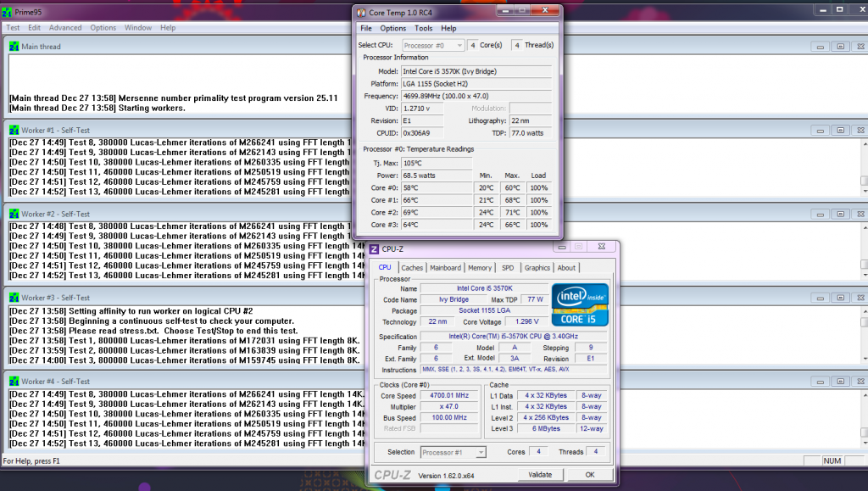Open Core Temp File menu

click(366, 28)
